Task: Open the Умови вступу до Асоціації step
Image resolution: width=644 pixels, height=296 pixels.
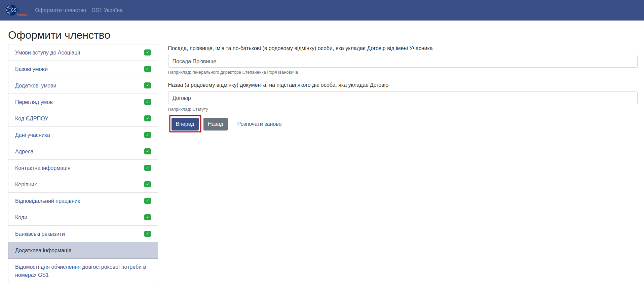Action: coord(83,52)
